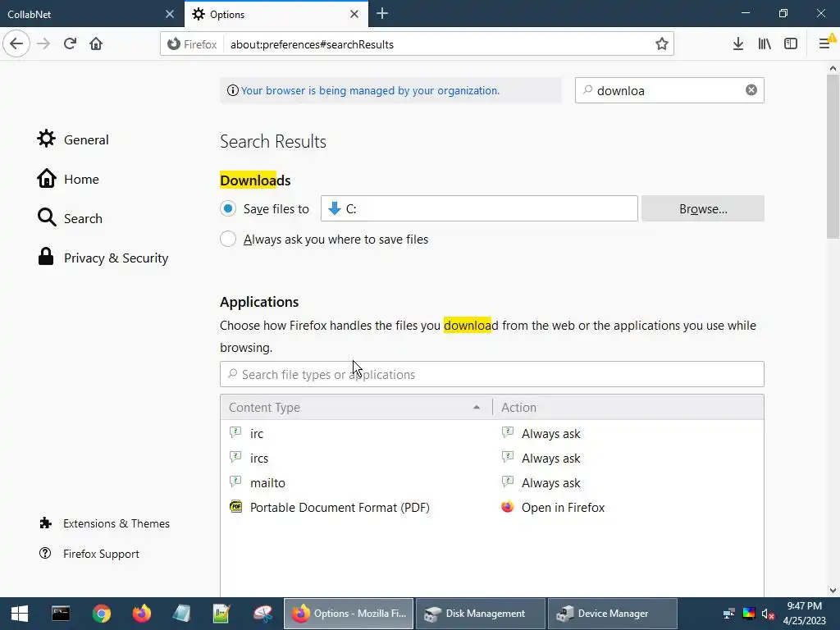Open the Windows Start menu
Screen dimensions: 840x630
(20, 614)
